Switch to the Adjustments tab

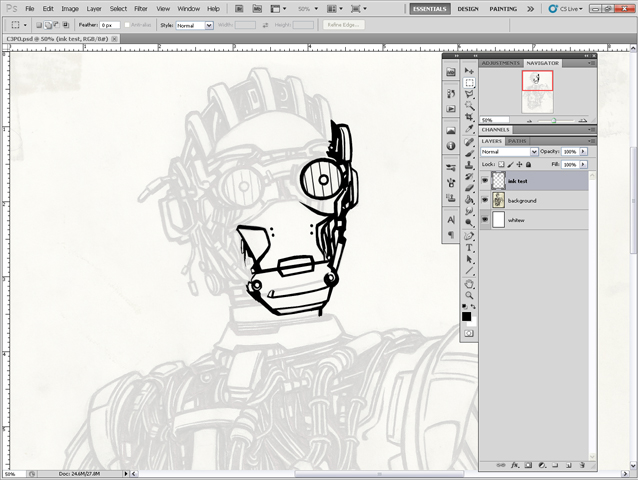pyautogui.click(x=500, y=63)
